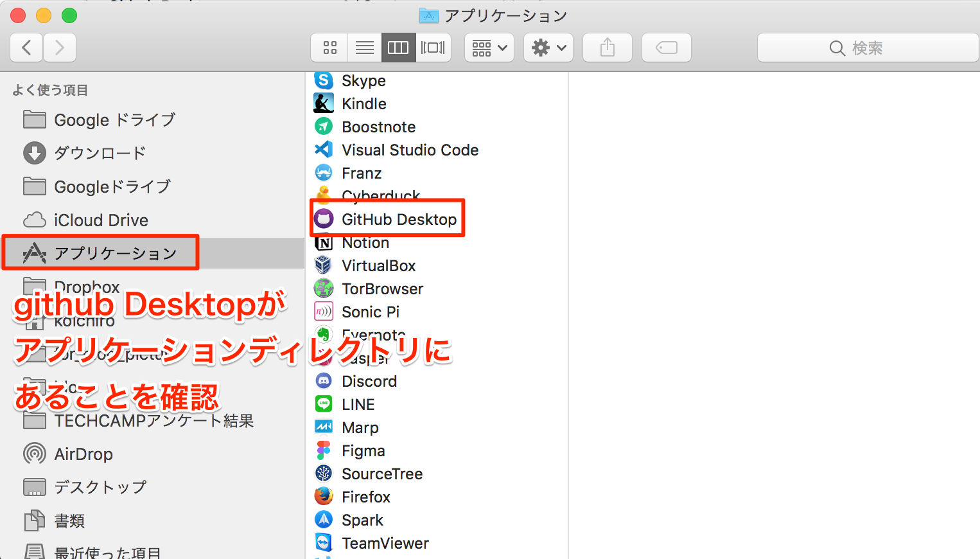Click the Skype app icon
The image size is (980, 559).
click(x=324, y=80)
